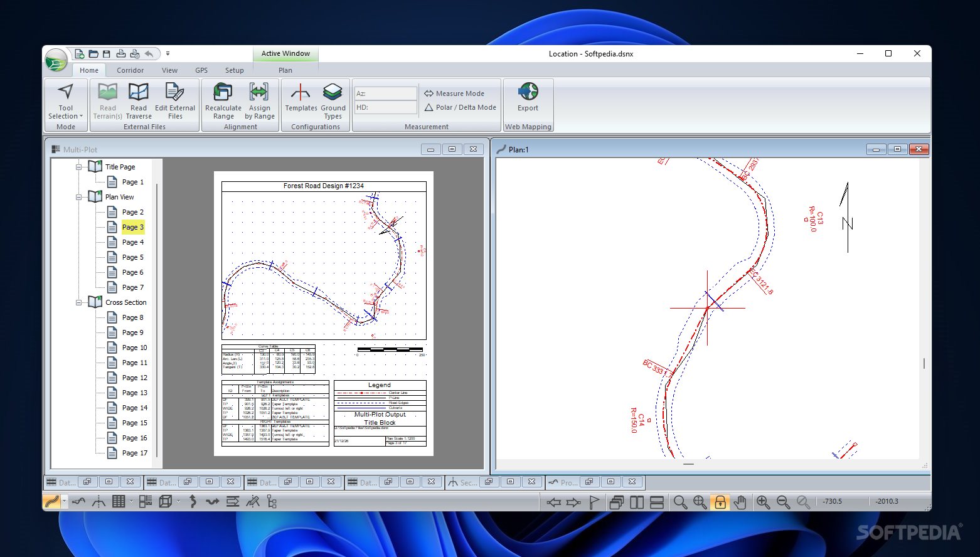
Task: Collapse the Title Page tree node
Action: [x=79, y=167]
